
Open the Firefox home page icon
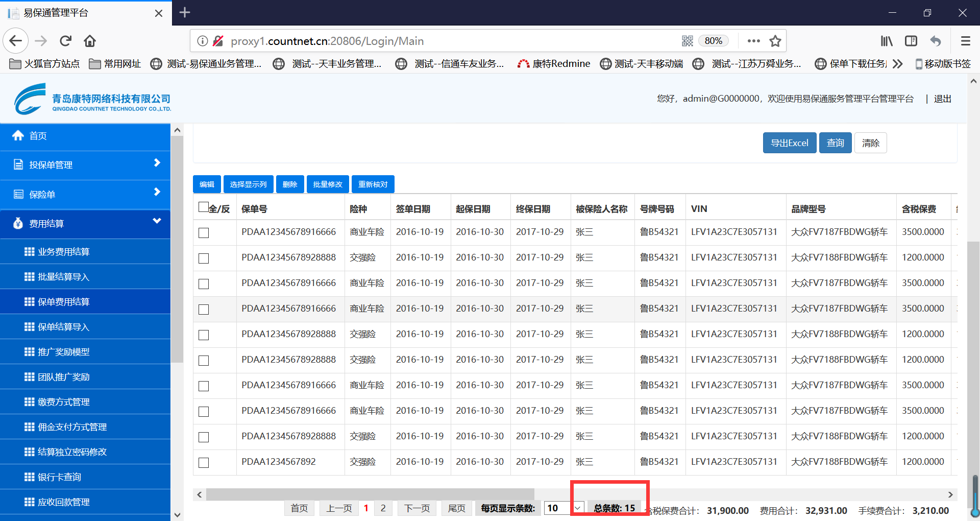click(90, 41)
